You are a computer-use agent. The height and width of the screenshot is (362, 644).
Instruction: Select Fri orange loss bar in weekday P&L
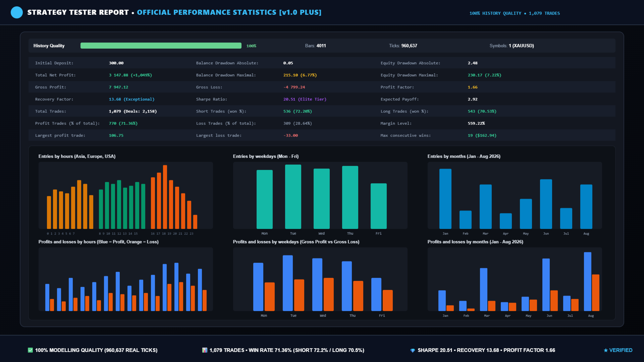coord(388,300)
